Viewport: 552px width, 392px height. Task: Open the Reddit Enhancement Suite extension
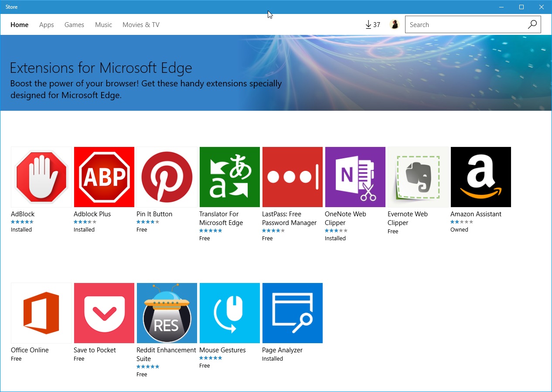coord(167,313)
